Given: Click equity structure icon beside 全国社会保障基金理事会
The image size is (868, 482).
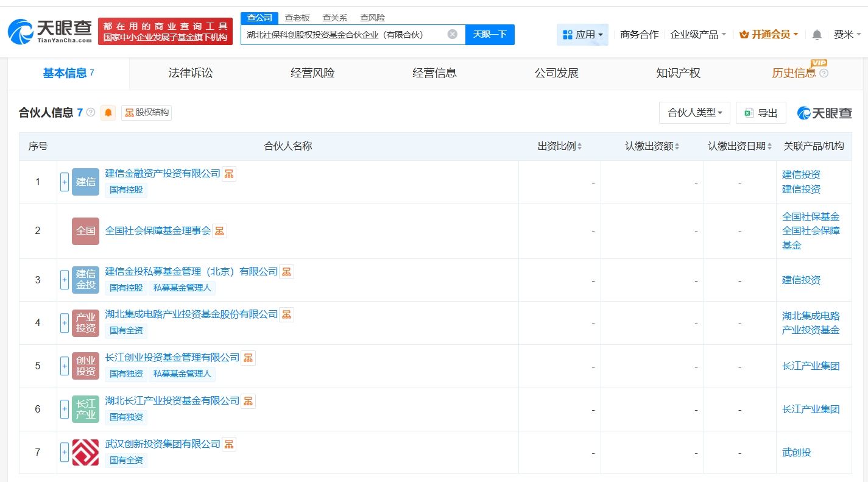Looking at the screenshot, I should [x=219, y=231].
